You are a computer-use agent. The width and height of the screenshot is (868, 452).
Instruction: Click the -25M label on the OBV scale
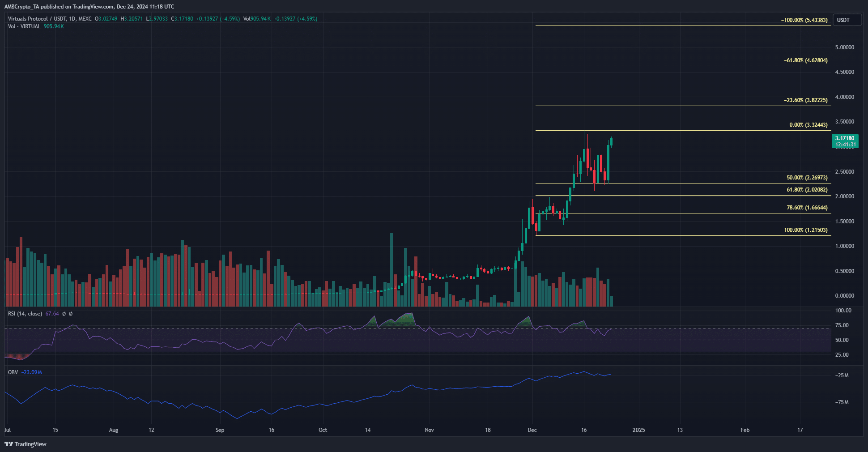coord(842,375)
